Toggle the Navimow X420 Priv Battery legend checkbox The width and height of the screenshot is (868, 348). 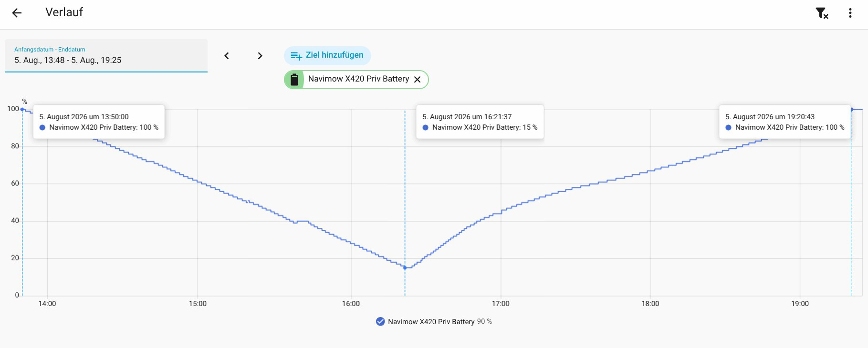coord(380,321)
